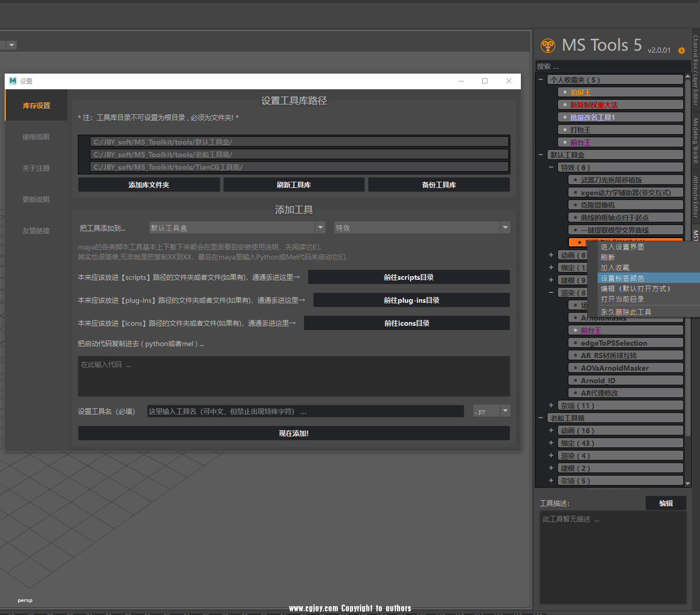Expand the 杂项 (11) subgroup
This screenshot has height=615, width=700.
tap(551, 406)
